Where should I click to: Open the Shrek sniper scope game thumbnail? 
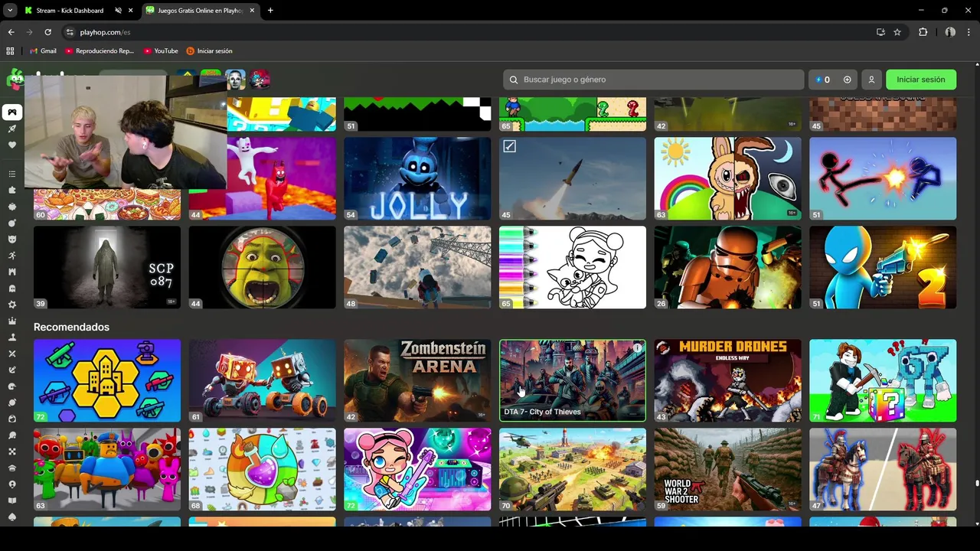pos(262,267)
